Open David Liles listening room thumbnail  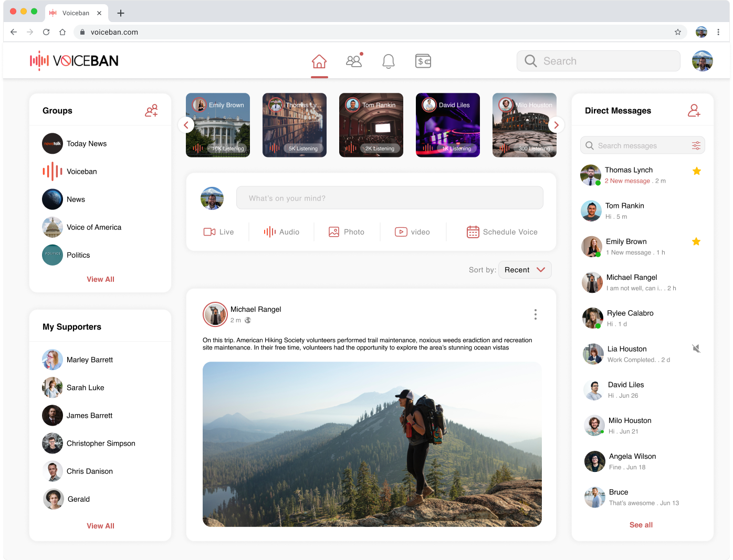pyautogui.click(x=447, y=125)
